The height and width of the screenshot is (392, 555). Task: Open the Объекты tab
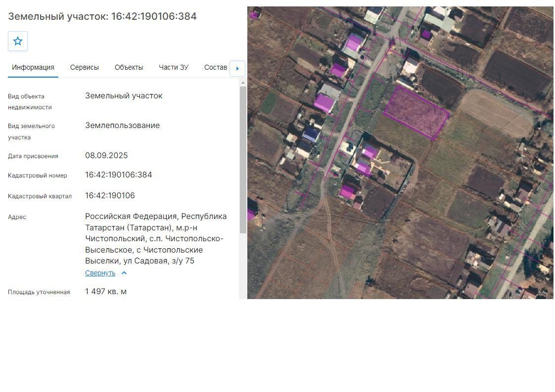point(129,68)
